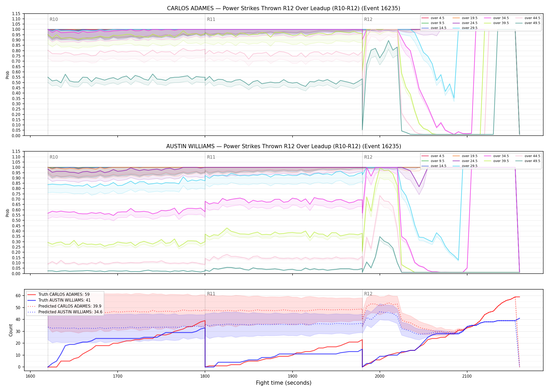Click 'over 14.5' legend label in Carlos Adames chart
The height and width of the screenshot is (392, 549).
438,28
